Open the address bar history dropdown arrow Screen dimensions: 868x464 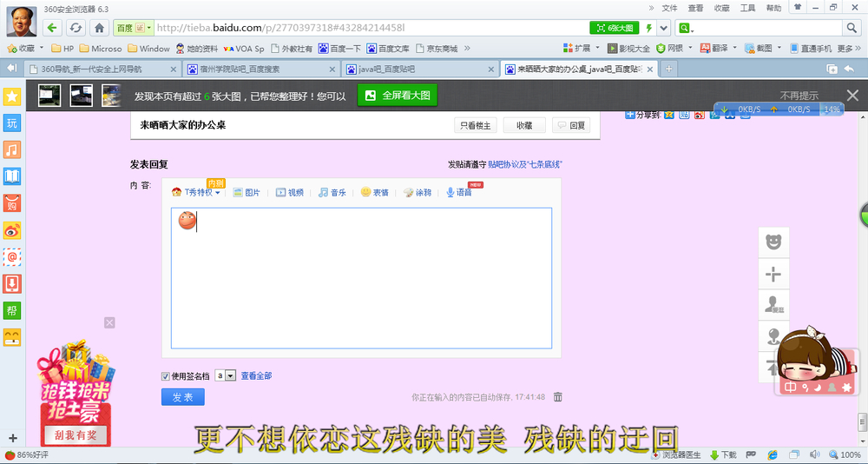click(x=664, y=28)
